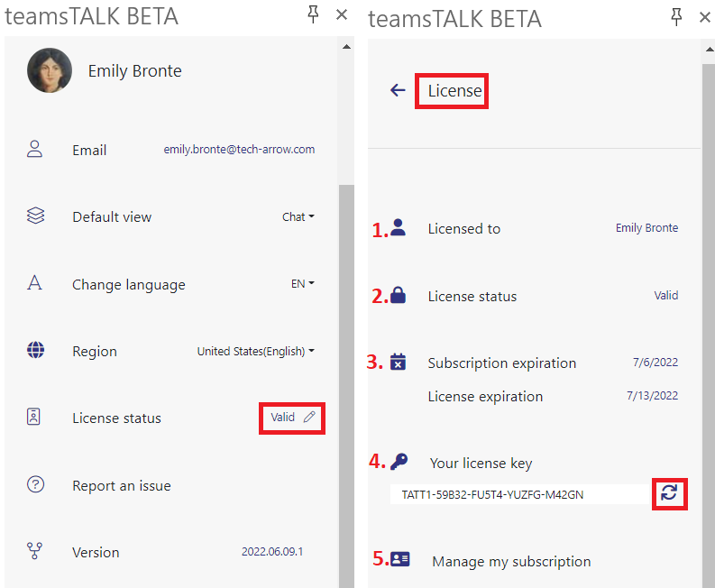Pin the right teamsTALK panel
The image size is (715, 588).
coord(677,15)
